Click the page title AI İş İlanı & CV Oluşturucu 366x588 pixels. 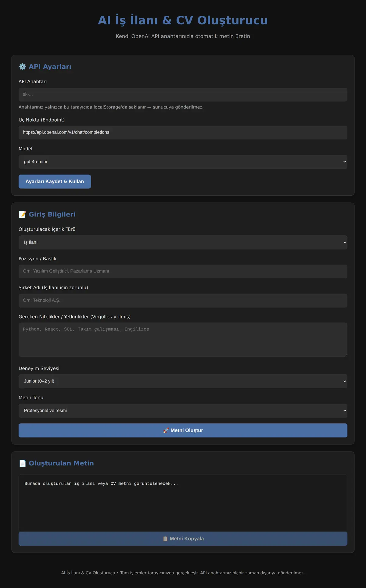coord(183,20)
